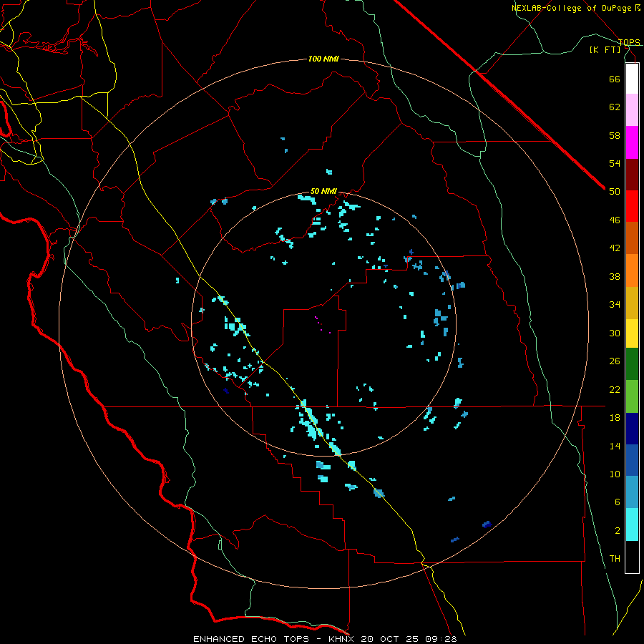Select the medium blue legend swatch
The width and height of the screenshot is (644, 644).
pos(632,460)
